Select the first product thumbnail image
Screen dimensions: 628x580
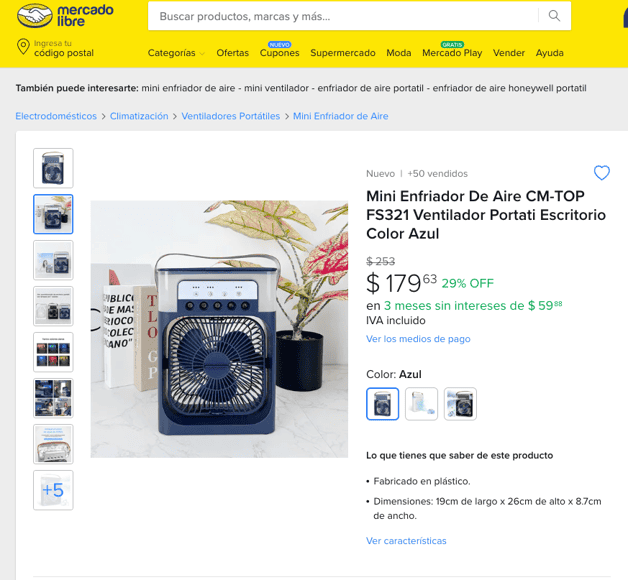[53, 168]
